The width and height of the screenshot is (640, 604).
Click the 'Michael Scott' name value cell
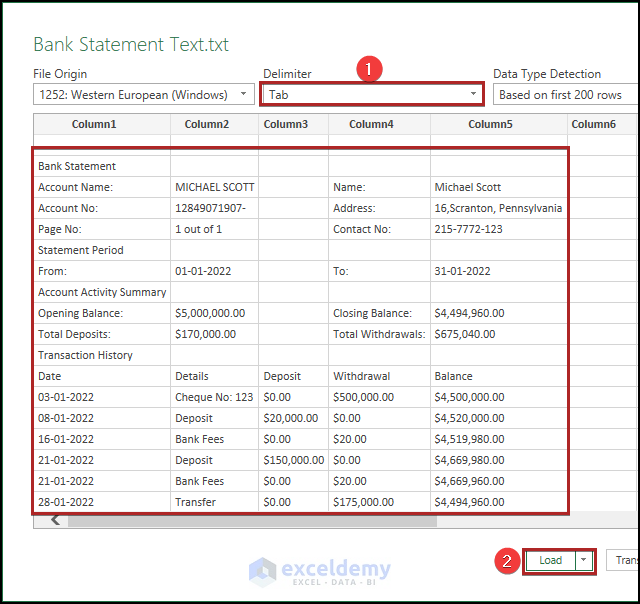(498, 187)
